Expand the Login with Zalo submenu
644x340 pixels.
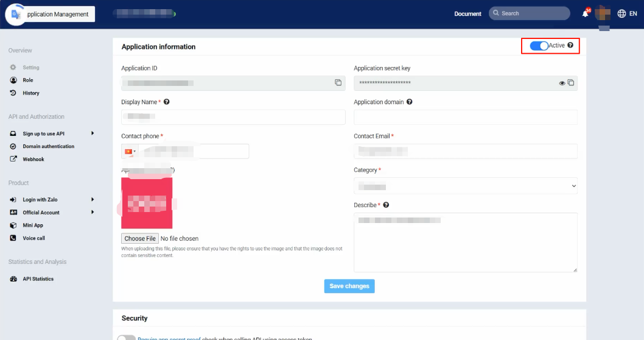tap(93, 200)
